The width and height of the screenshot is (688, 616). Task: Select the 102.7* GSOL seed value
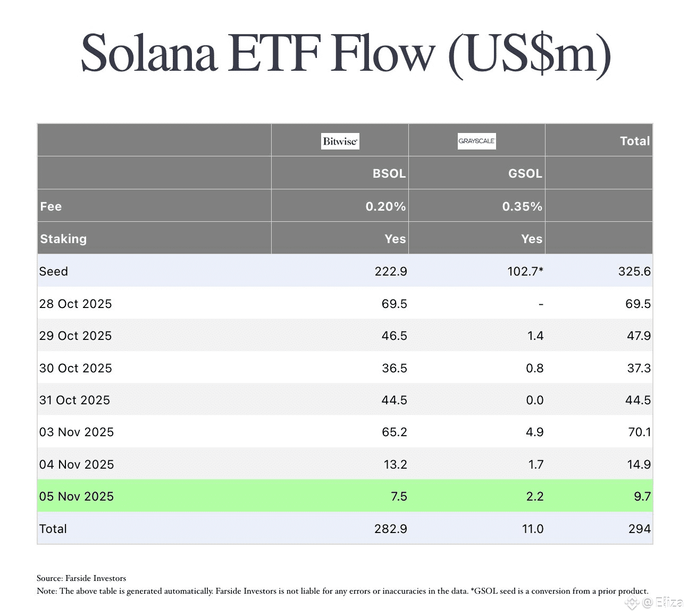[x=525, y=271]
